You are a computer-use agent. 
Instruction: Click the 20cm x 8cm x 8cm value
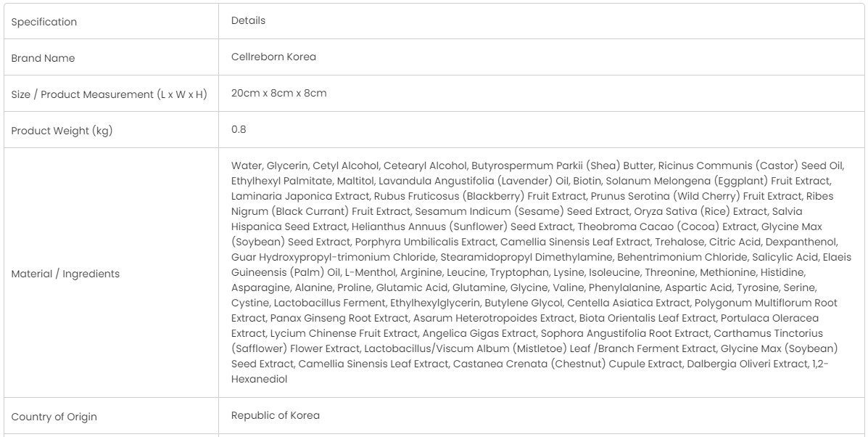point(278,93)
